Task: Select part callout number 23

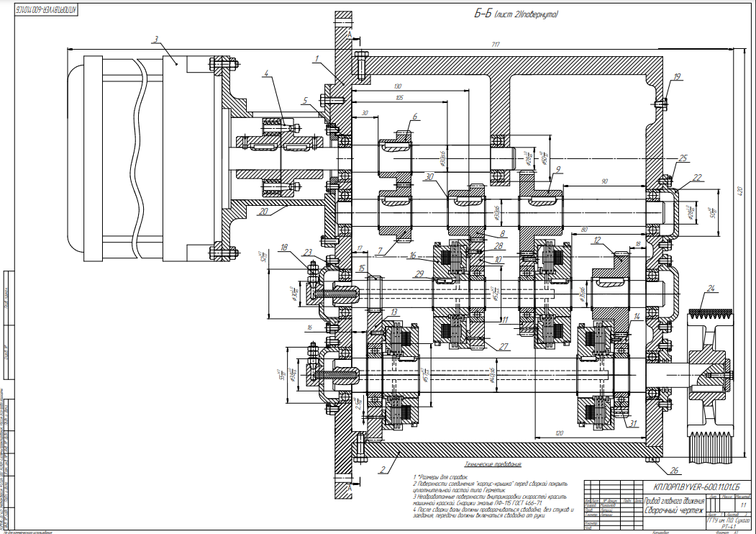Action: pyautogui.click(x=309, y=251)
